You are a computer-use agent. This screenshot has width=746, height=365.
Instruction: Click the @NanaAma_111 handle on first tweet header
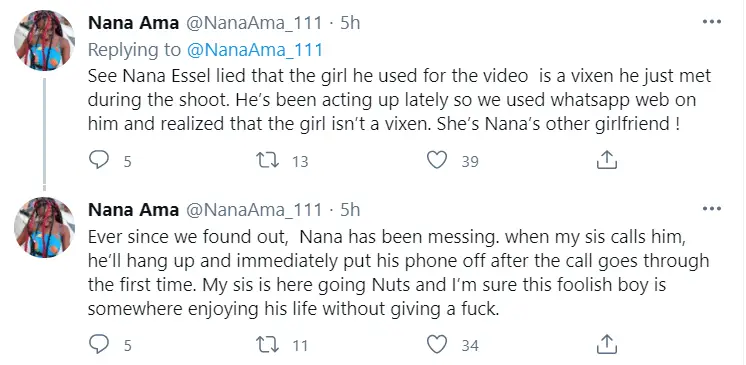[x=253, y=23]
